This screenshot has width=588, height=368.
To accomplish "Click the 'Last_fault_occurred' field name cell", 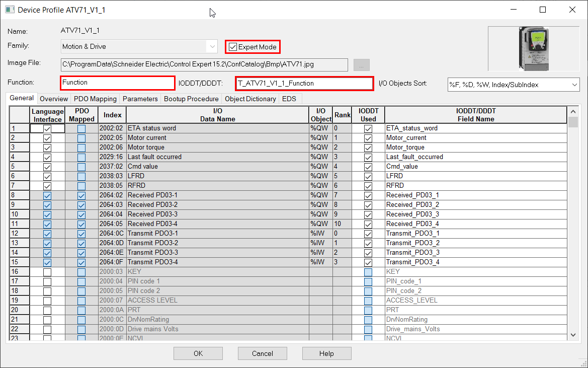I will coord(476,157).
